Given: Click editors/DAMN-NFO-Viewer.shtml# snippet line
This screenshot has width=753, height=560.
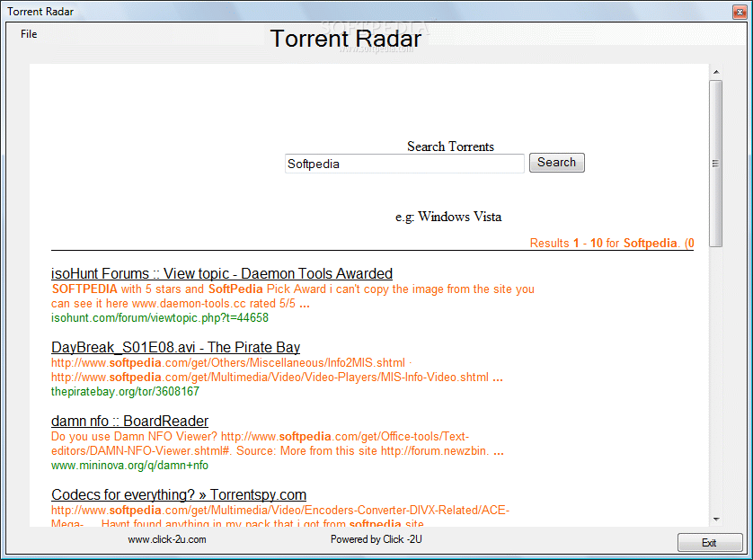Looking at the screenshot, I should [277, 451].
